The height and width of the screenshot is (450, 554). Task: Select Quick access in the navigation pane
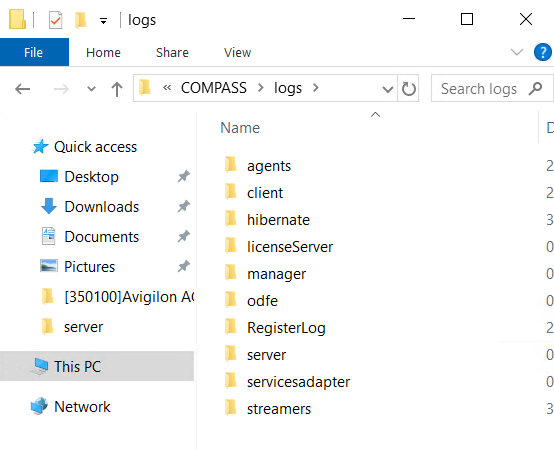click(95, 147)
